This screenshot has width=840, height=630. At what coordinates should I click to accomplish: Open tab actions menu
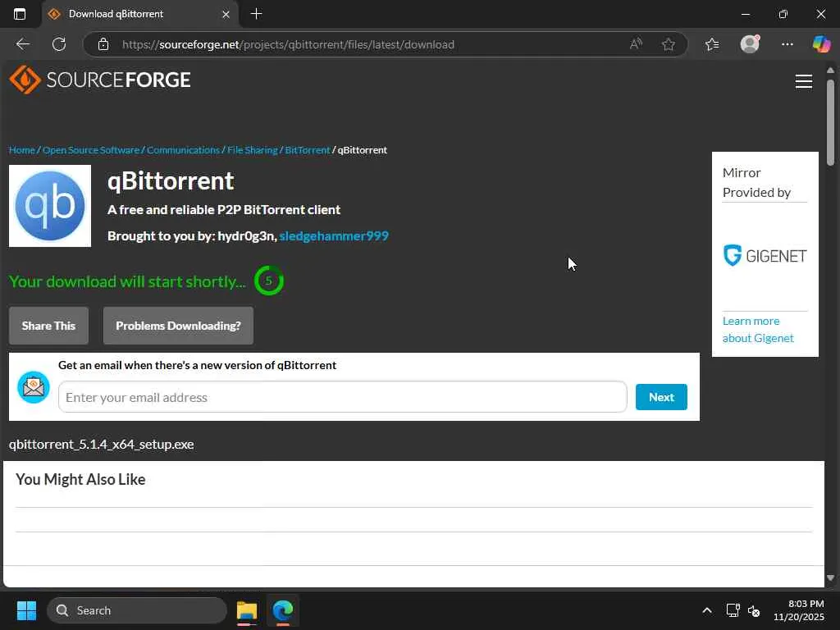pyautogui.click(x=20, y=14)
